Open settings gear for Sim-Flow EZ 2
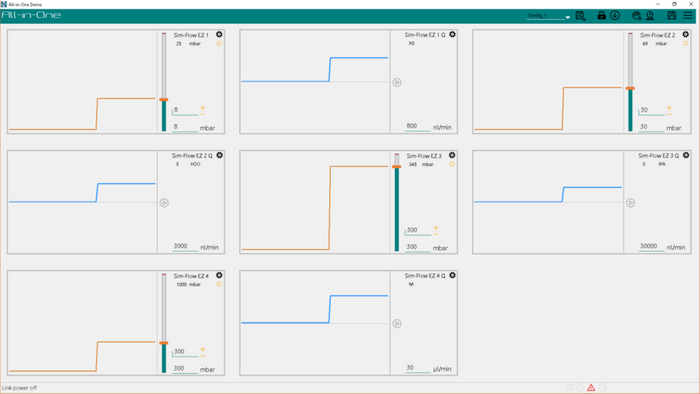 [x=686, y=34]
